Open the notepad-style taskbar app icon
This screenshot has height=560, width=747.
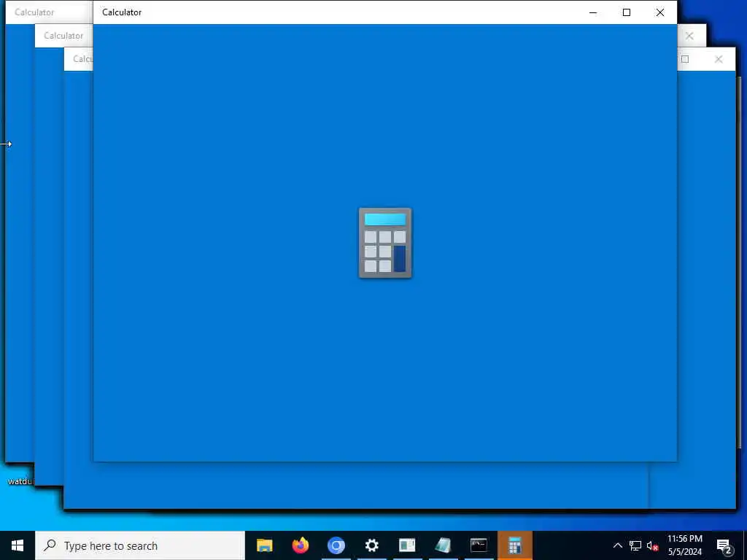[443, 545]
